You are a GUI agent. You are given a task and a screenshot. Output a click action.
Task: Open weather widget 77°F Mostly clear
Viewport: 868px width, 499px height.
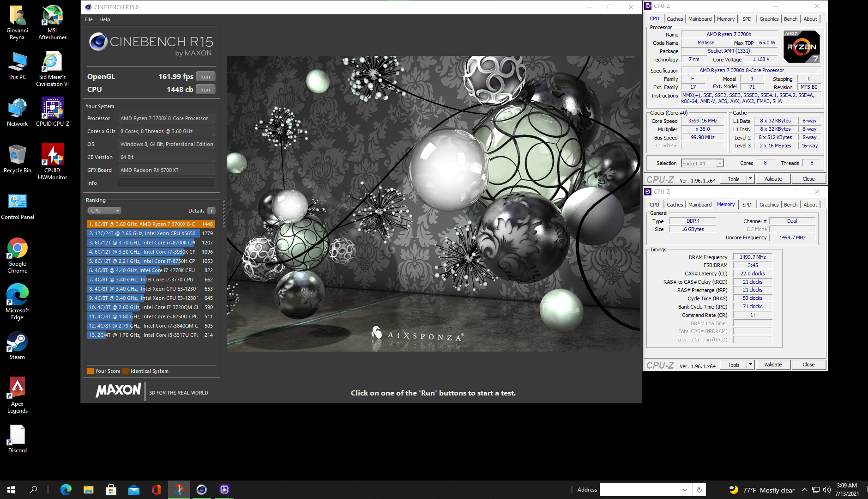click(762, 490)
